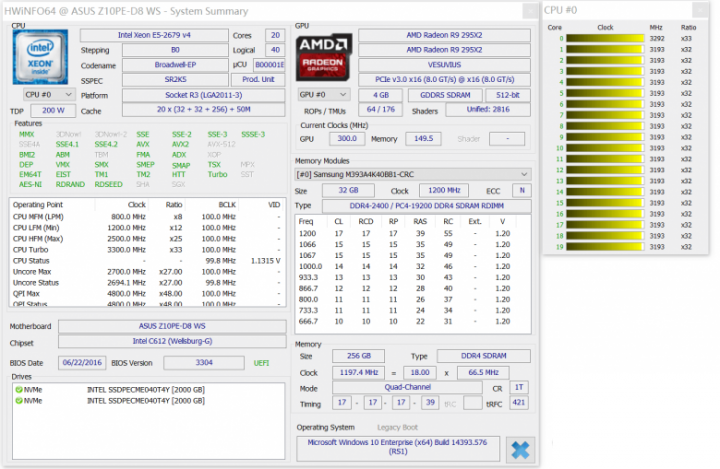Select the 666.7 frequency timing row
Viewport: 720px width, 469px height.
point(412,322)
